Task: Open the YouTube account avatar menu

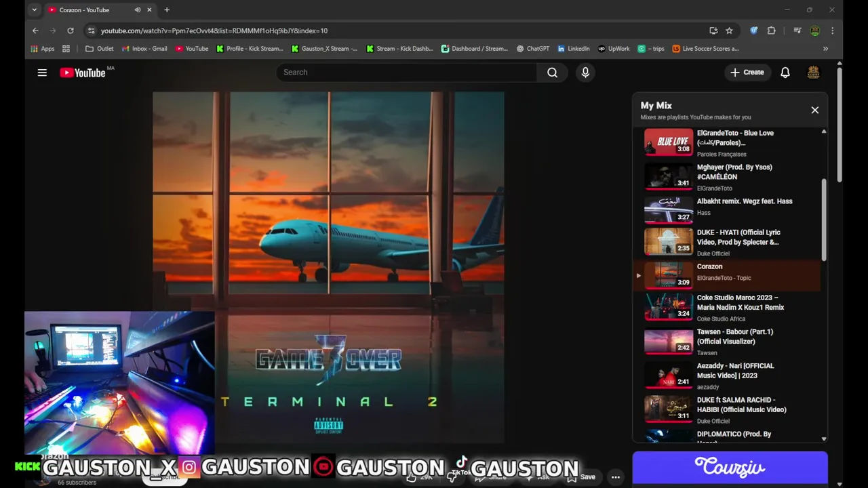Action: (813, 73)
